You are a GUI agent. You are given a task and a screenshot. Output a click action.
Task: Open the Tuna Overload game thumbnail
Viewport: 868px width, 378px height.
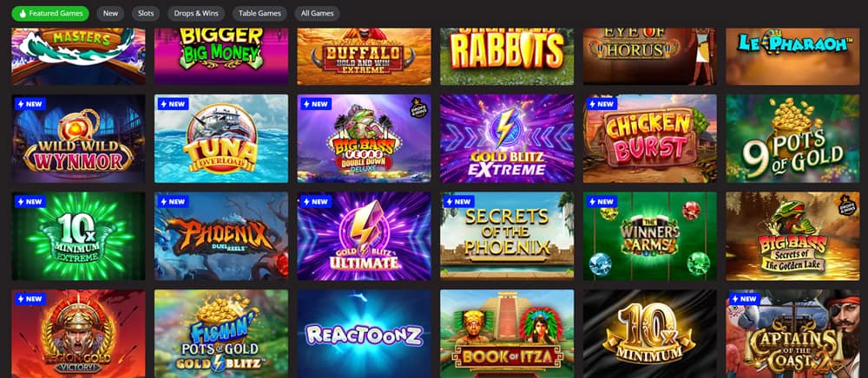click(221, 139)
